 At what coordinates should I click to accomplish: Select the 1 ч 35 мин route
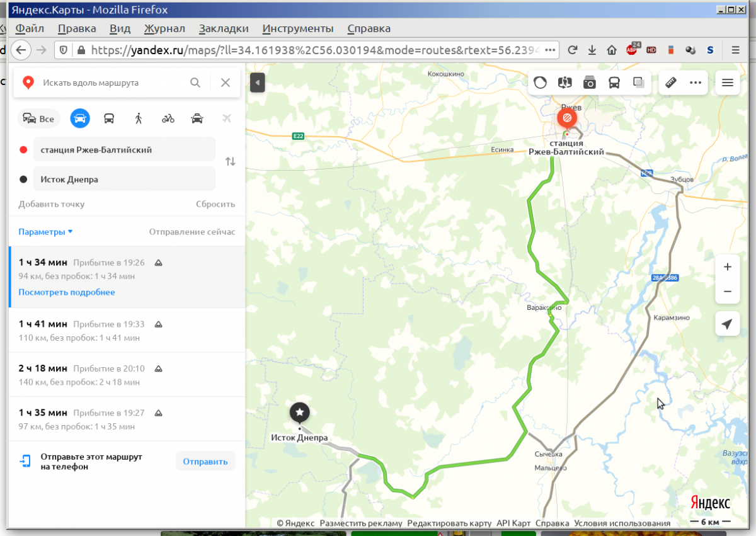[x=127, y=419]
